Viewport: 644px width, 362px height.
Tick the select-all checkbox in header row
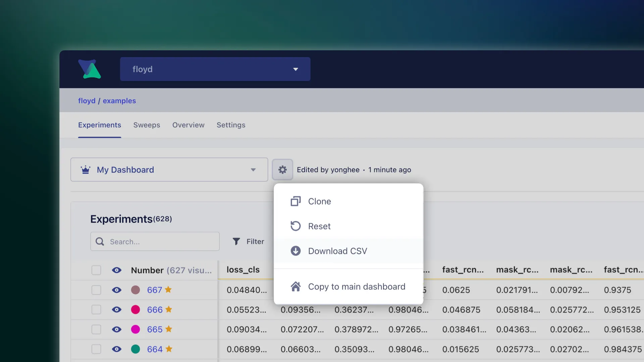(96, 270)
